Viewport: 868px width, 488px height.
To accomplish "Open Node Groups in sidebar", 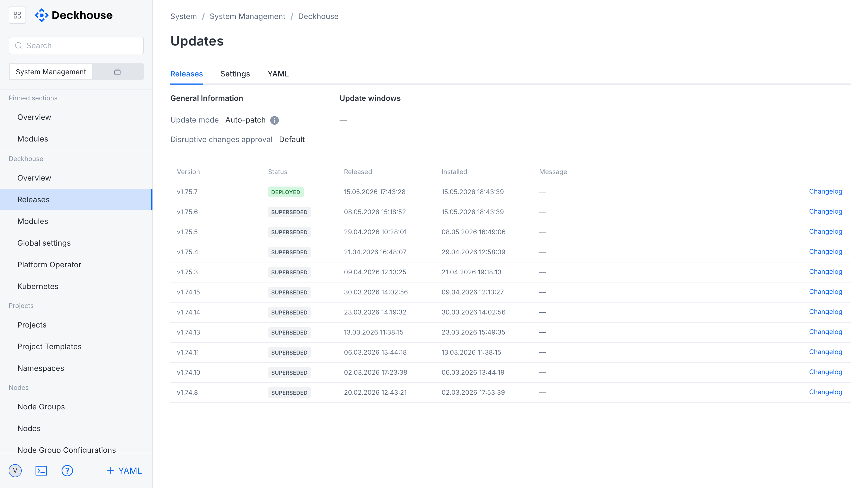I will pyautogui.click(x=76, y=406).
